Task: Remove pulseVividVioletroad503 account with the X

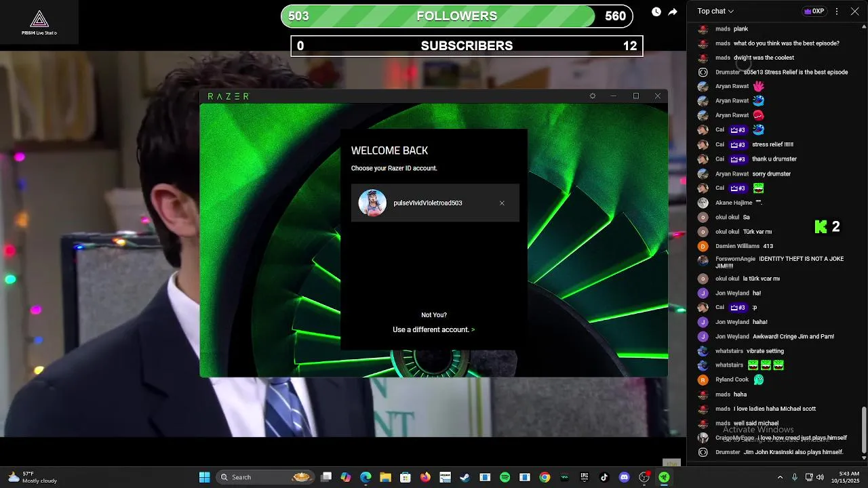Action: tap(502, 203)
